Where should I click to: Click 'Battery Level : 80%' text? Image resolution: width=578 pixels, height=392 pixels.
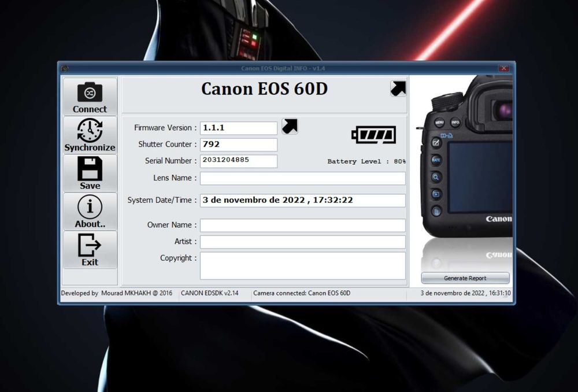(366, 161)
